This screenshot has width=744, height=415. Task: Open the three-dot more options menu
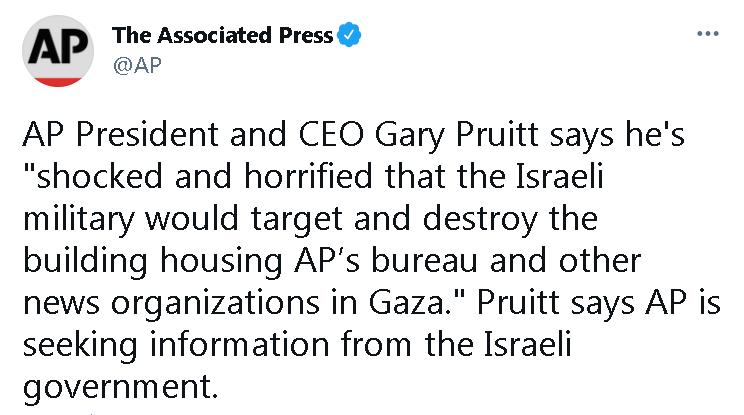point(707,35)
